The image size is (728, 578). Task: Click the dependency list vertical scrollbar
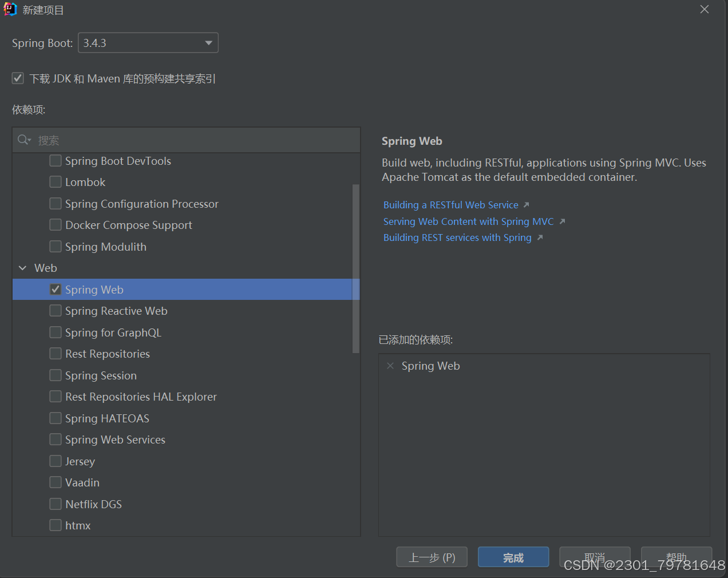pos(356,268)
